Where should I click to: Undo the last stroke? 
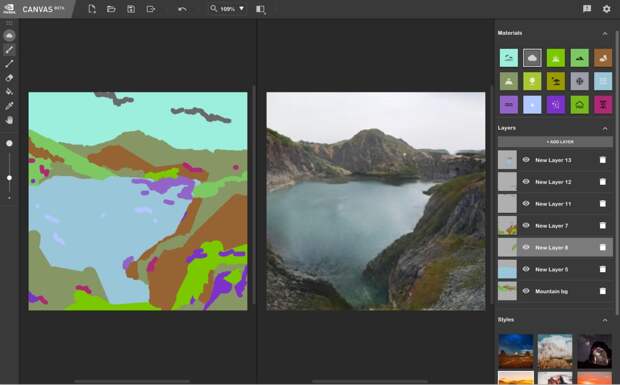[182, 9]
